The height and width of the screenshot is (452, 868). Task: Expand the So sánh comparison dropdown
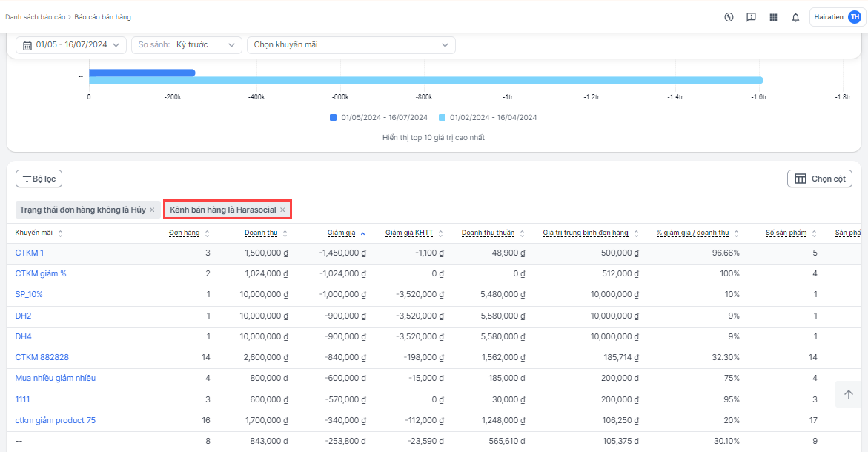point(187,45)
